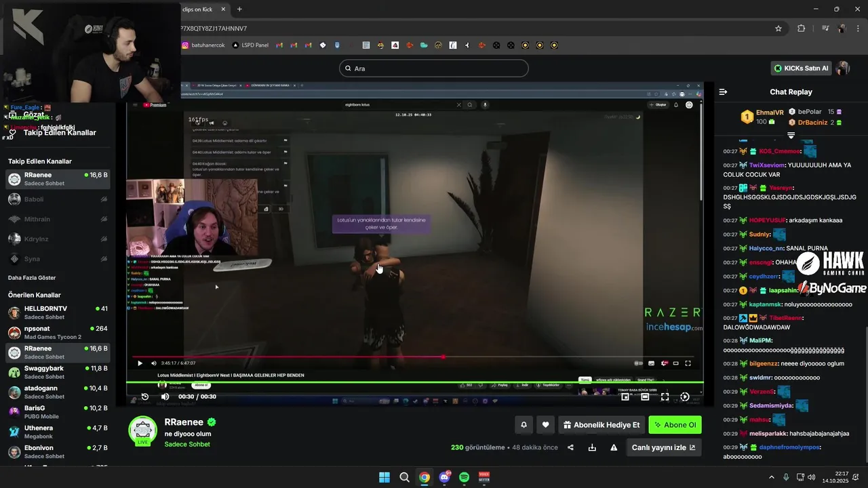
Task: Open picture-in-picture for the clip
Action: tap(625, 397)
